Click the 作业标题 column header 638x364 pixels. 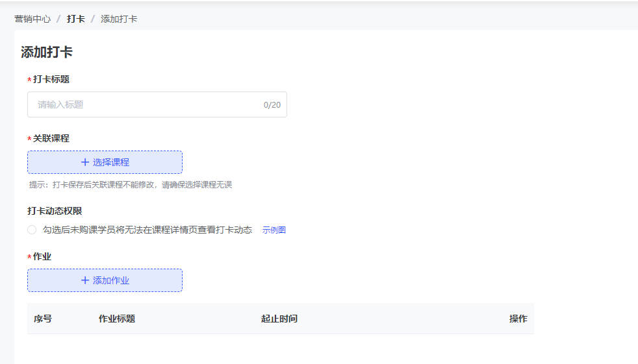pyautogui.click(x=117, y=319)
